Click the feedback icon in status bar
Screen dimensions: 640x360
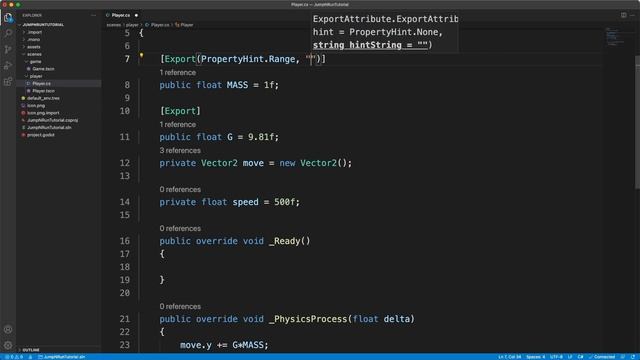pyautogui.click(x=623, y=357)
